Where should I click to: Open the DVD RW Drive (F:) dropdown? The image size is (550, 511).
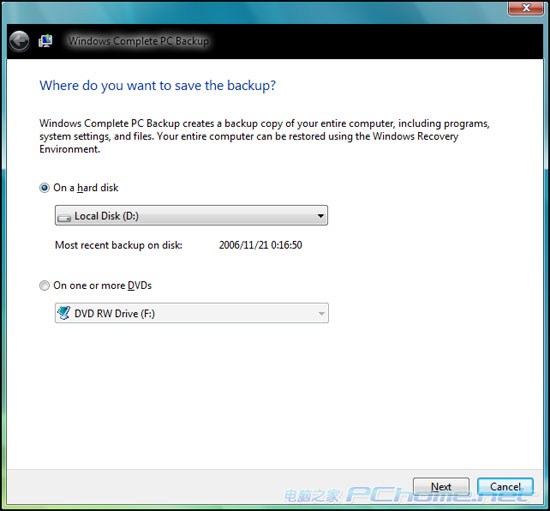(192, 313)
